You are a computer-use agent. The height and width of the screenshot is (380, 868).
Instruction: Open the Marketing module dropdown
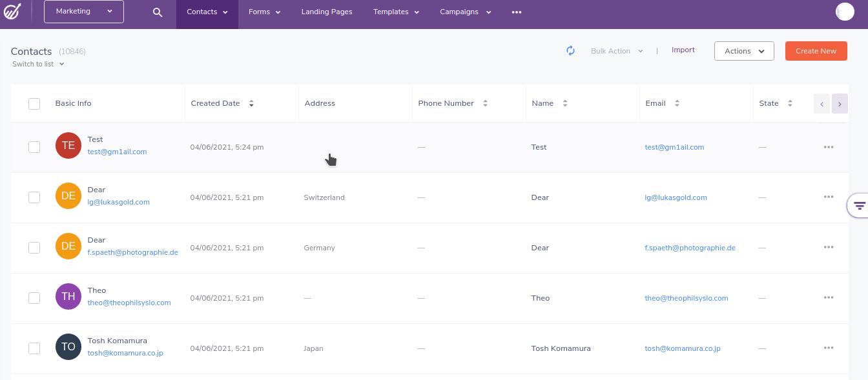[x=84, y=12]
